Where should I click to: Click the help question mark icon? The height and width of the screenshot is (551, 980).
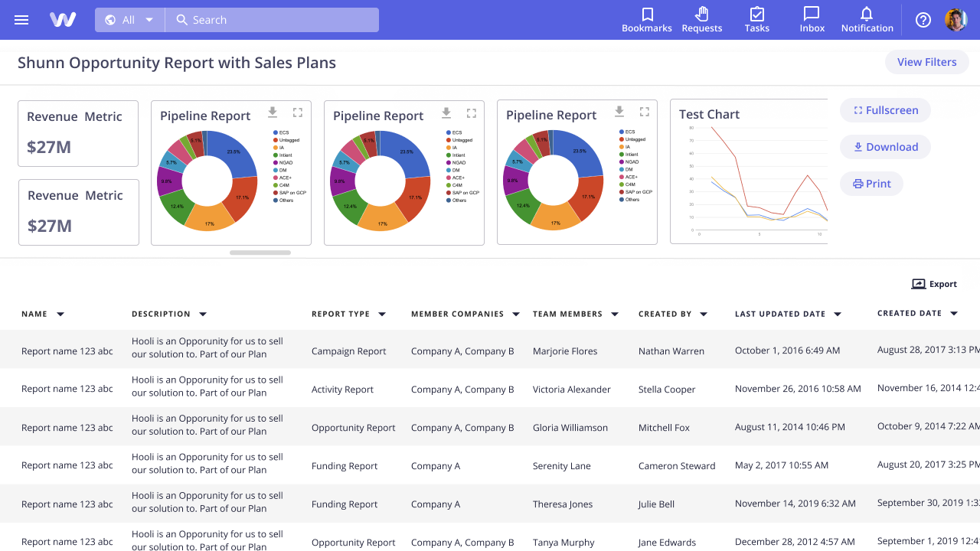click(923, 20)
